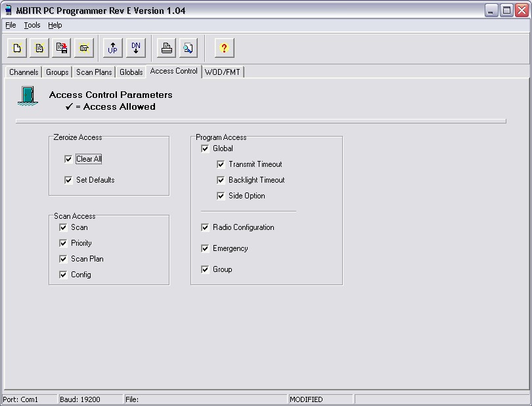The width and height of the screenshot is (532, 406).
Task: Open the Tools menu
Action: point(32,25)
